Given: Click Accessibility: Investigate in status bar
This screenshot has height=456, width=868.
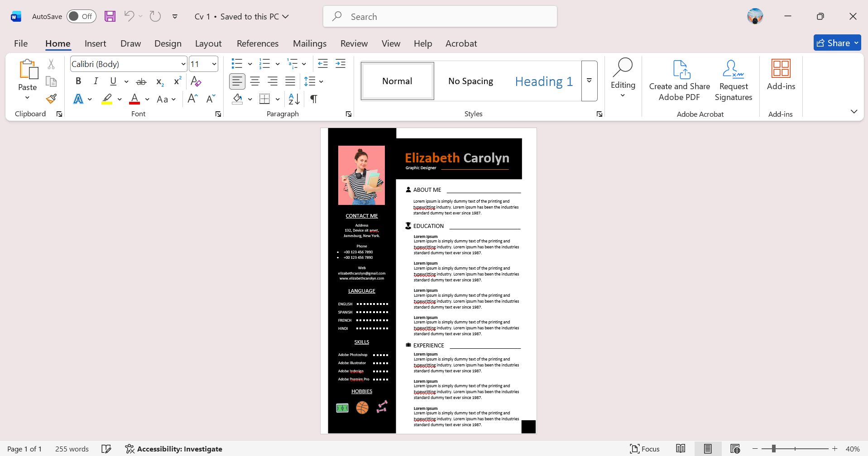Looking at the screenshot, I should pos(174,448).
